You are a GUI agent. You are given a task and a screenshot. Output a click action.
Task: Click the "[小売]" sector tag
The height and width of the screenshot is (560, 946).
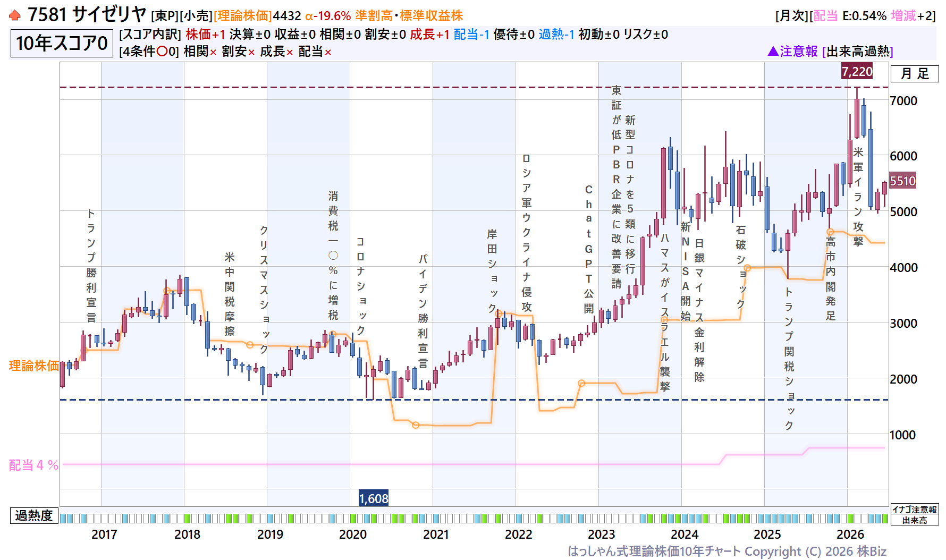196,16
